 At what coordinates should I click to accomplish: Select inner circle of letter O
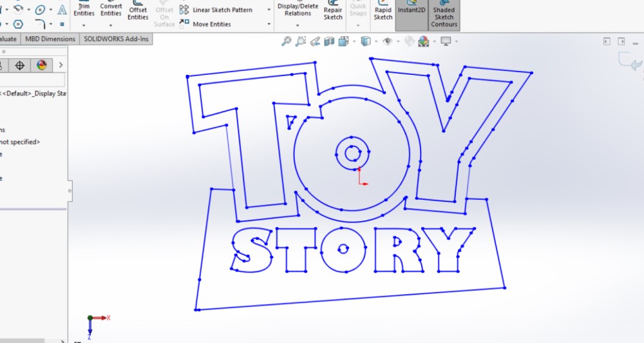point(352,153)
